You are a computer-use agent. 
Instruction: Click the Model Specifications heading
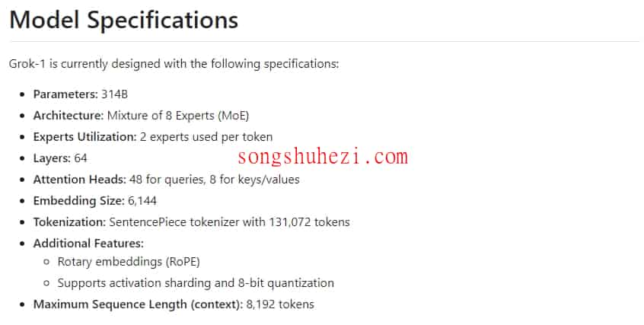tap(123, 20)
